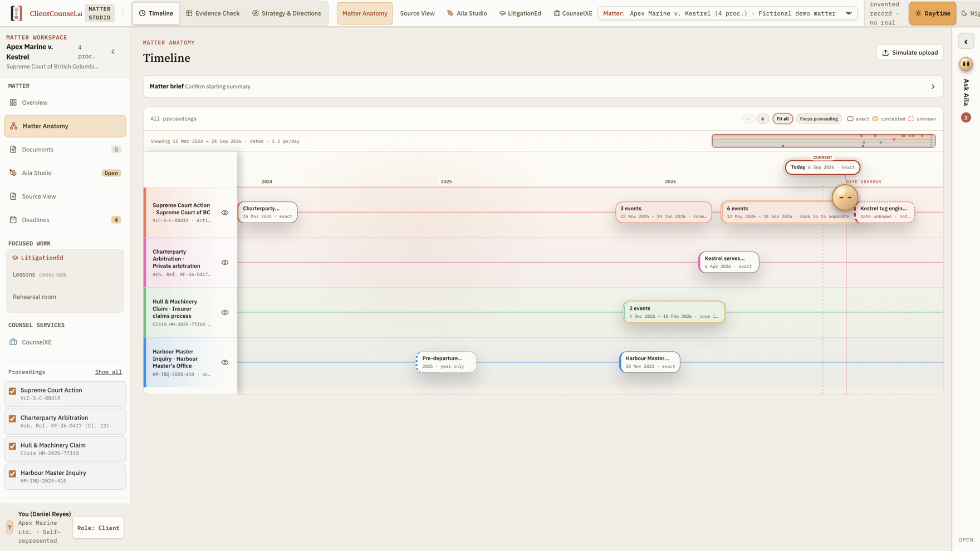Open Source View in sidebar
980x551 pixels.
coord(65,196)
